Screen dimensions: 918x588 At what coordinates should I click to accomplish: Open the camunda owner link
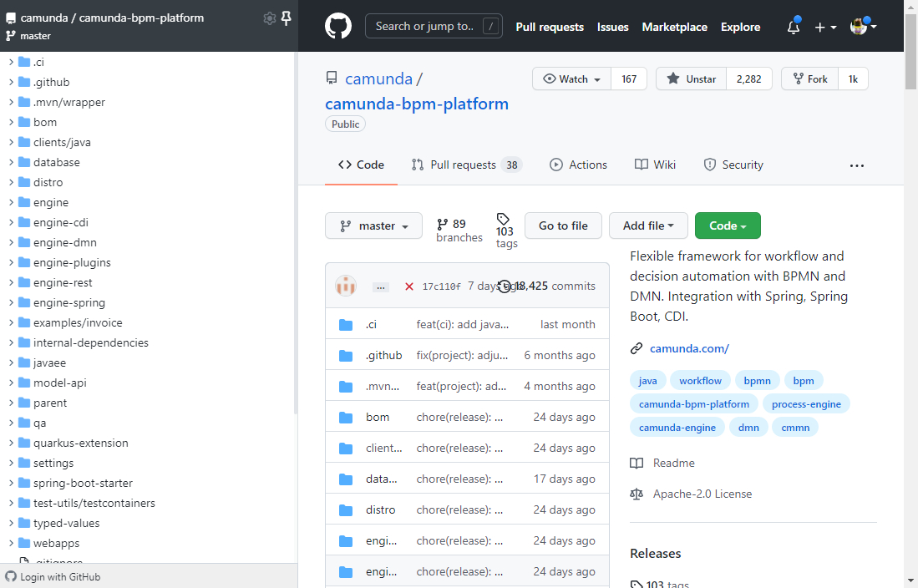378,79
